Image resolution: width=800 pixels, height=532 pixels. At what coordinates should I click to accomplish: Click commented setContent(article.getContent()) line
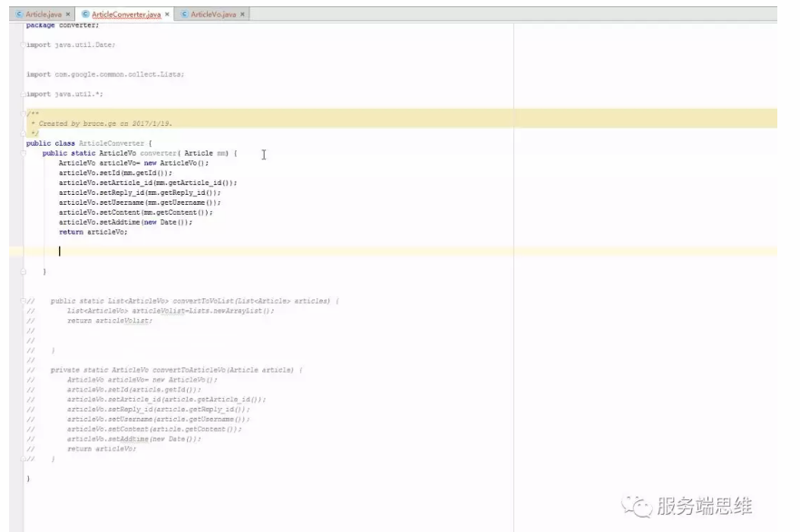point(154,429)
